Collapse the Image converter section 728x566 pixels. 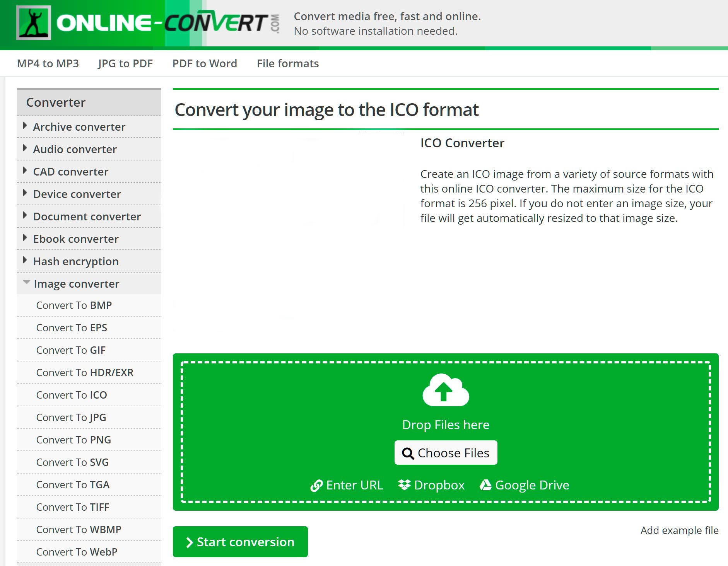[x=26, y=283]
